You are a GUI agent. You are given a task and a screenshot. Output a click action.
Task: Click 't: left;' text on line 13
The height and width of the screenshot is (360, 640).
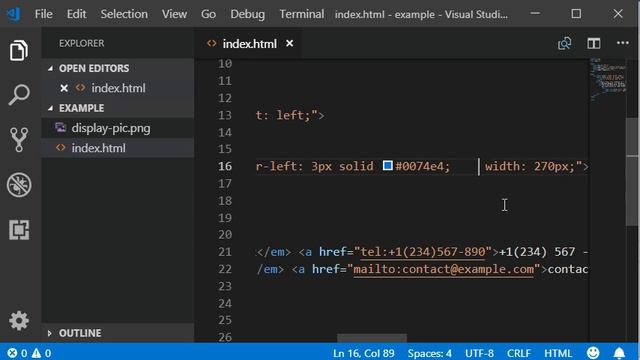coord(283,116)
